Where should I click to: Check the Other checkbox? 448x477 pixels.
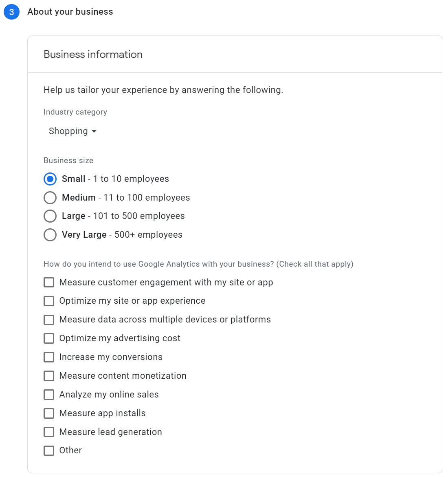click(x=49, y=450)
